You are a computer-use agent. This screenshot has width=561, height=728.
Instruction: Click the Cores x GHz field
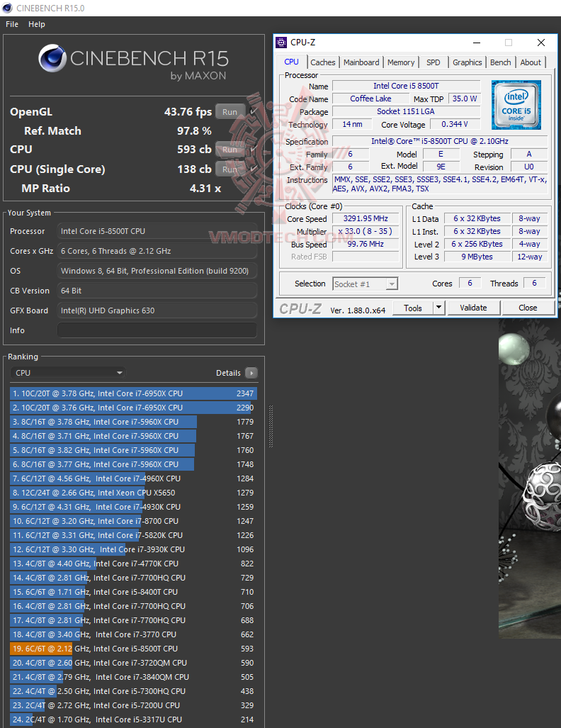[x=157, y=251]
